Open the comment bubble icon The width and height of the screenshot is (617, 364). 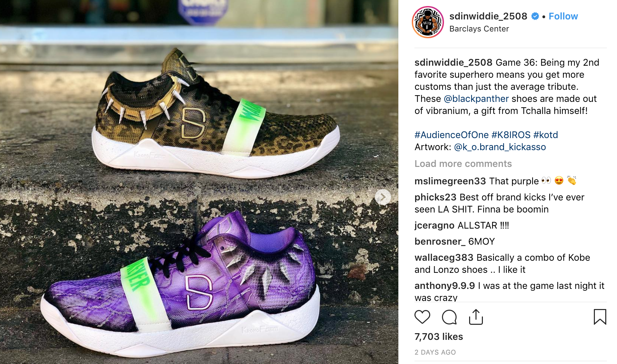(x=449, y=317)
